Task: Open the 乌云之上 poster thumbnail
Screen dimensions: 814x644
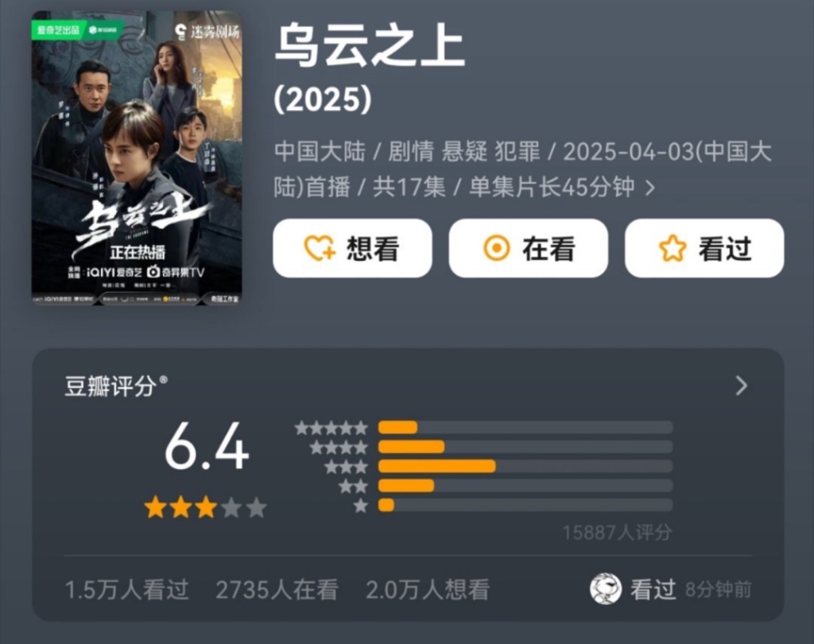Action: (137, 157)
